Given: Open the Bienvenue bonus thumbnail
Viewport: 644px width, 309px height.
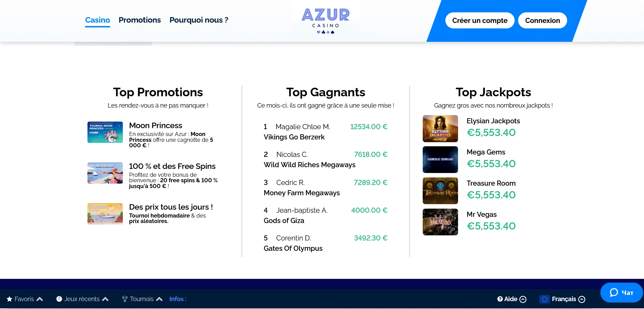Looking at the screenshot, I should click(105, 173).
